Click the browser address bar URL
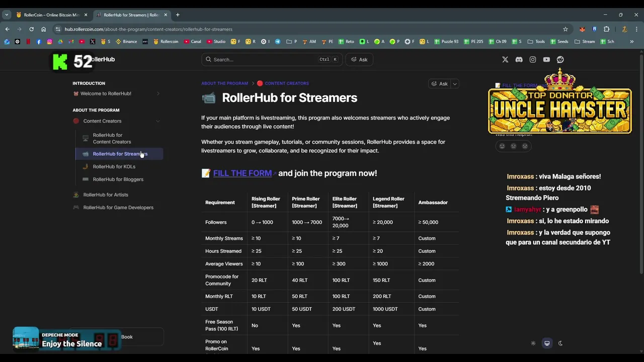Viewport: 644px width, 362px height. tap(148, 29)
